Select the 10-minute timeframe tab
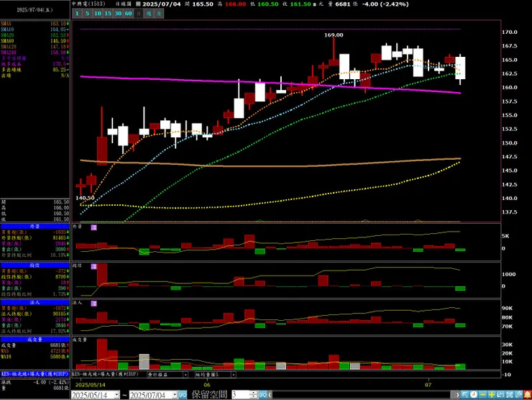The width and height of the screenshot is (532, 400). [98, 14]
